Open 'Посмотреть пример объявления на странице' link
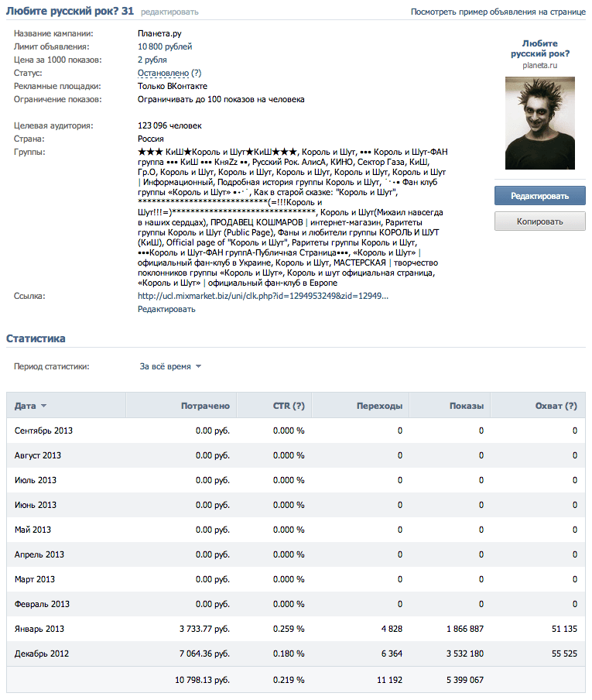Image resolution: width=592 pixels, height=700 pixels. click(x=498, y=12)
